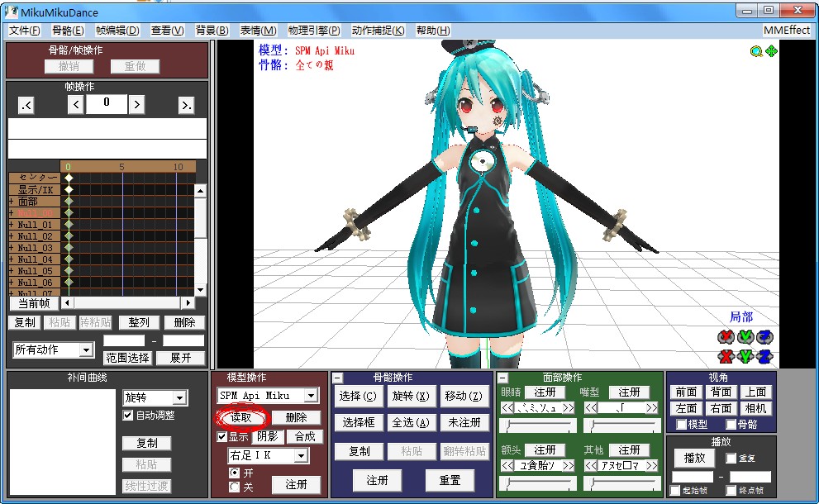This screenshot has width=819, height=504.
Task: Click the 前面 front view button
Action: 686,392
